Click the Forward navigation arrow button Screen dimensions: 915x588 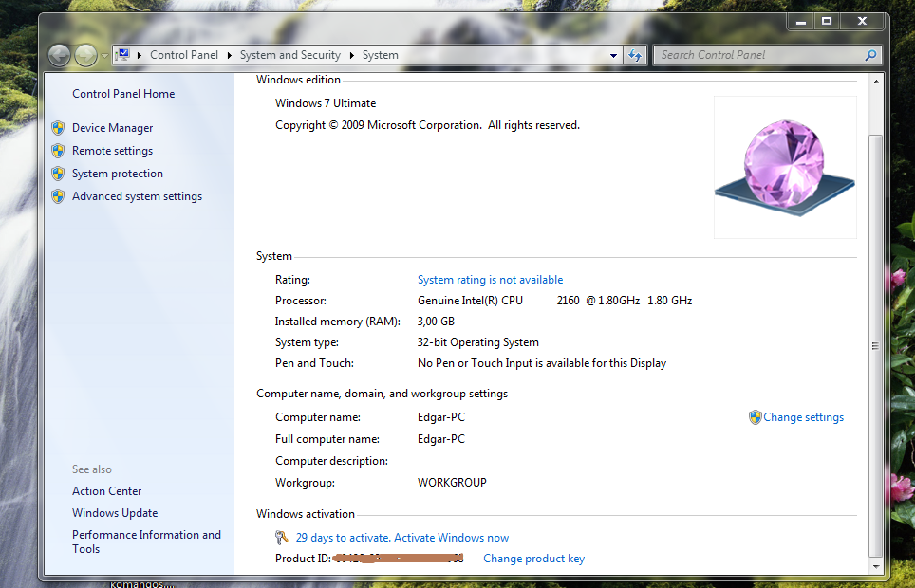[85, 55]
